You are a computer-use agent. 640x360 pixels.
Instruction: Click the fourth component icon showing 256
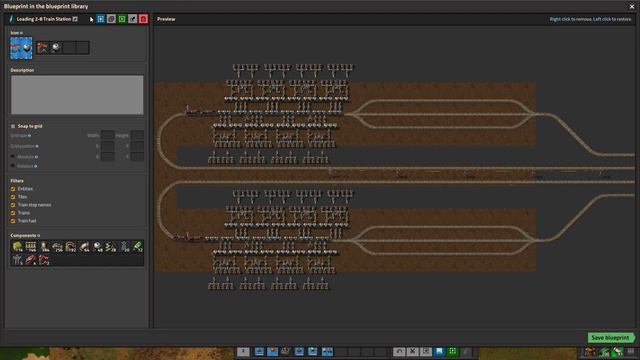(x=58, y=247)
